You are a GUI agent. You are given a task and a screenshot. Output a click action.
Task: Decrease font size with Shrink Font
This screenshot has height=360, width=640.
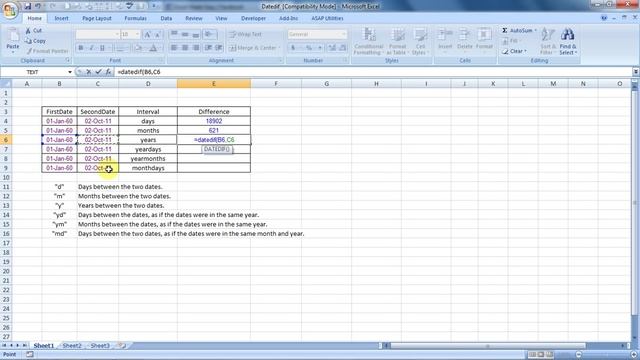pyautogui.click(x=158, y=35)
